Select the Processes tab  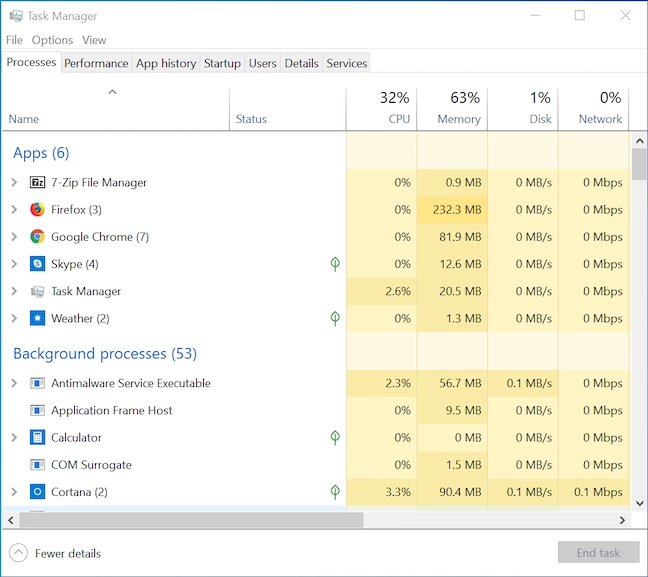(31, 62)
